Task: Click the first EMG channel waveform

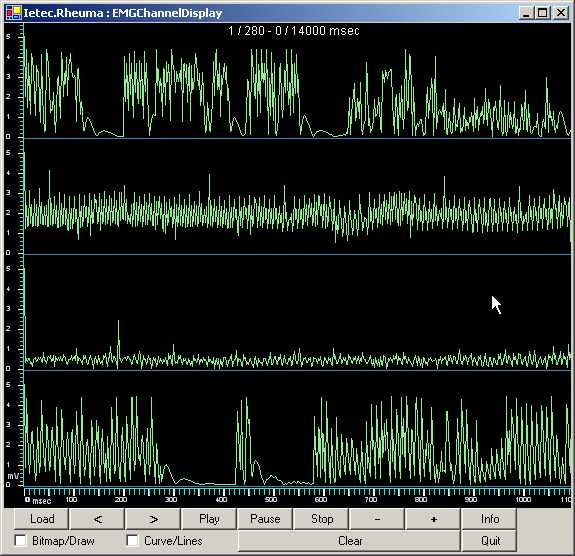Action: pos(297,94)
